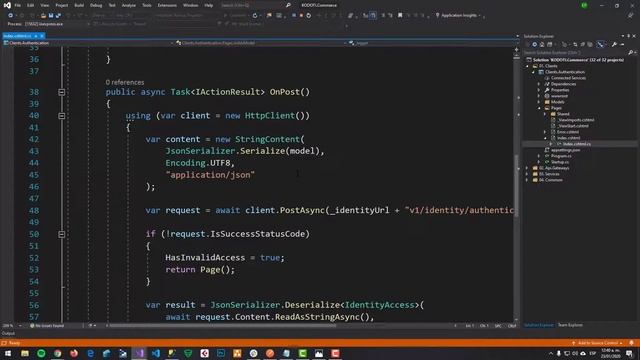Click the bookmark toolbar icon
This screenshot has width=640, height=360.
click(400, 16)
